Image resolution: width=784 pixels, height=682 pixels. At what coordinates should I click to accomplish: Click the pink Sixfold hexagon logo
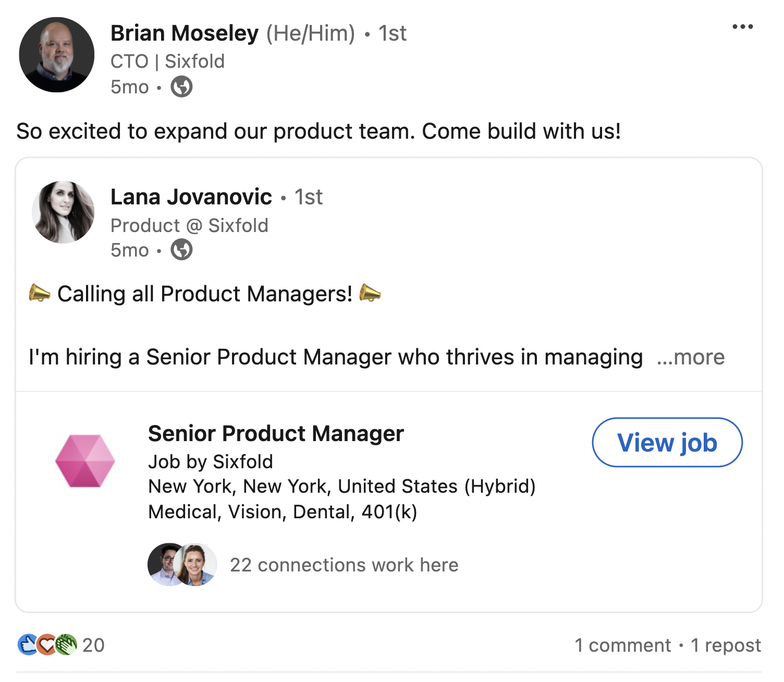[85, 461]
